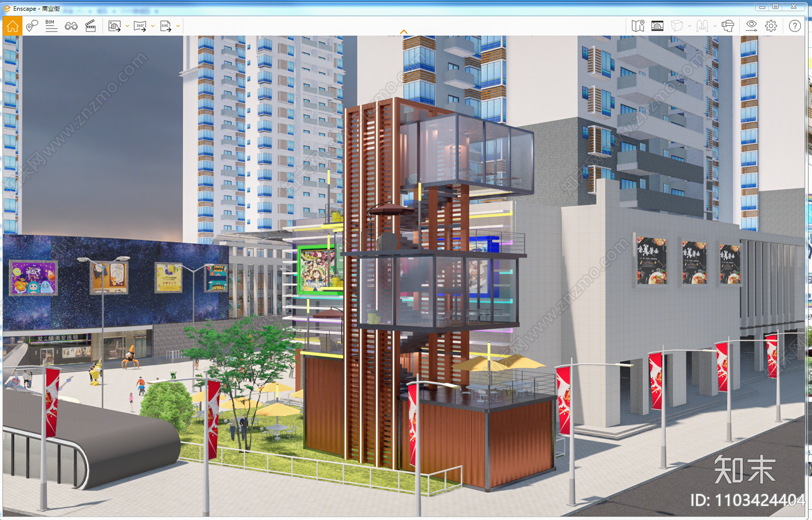Image resolution: width=812 pixels, height=520 pixels.
Task: Click the purple cartoon billboard in the viewport
Action: [33, 278]
